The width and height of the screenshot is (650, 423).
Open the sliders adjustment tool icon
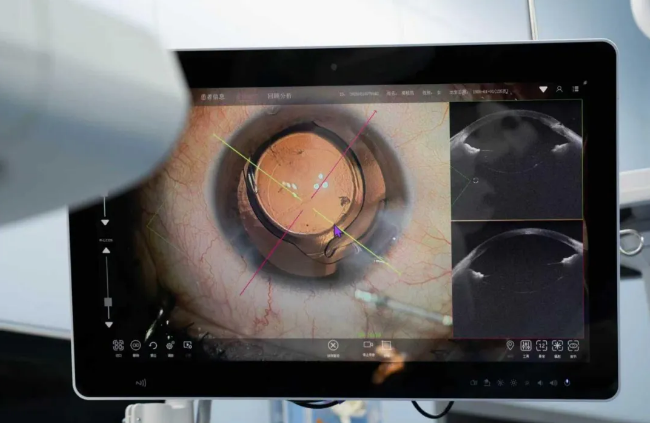pos(526,345)
